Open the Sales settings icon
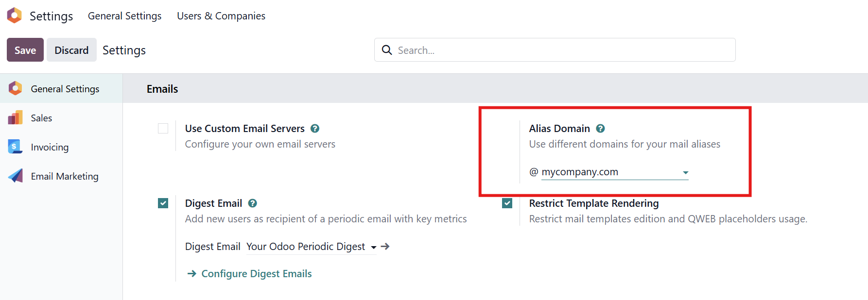868x300 pixels. [16, 117]
